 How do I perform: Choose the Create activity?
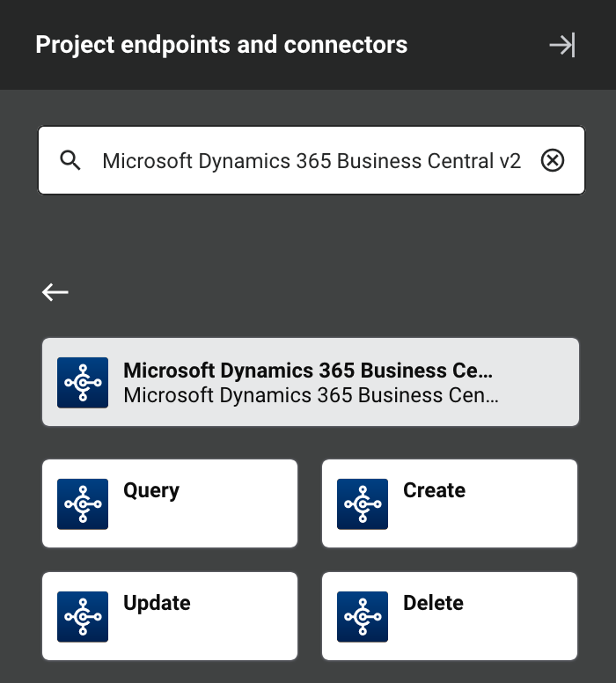(450, 503)
